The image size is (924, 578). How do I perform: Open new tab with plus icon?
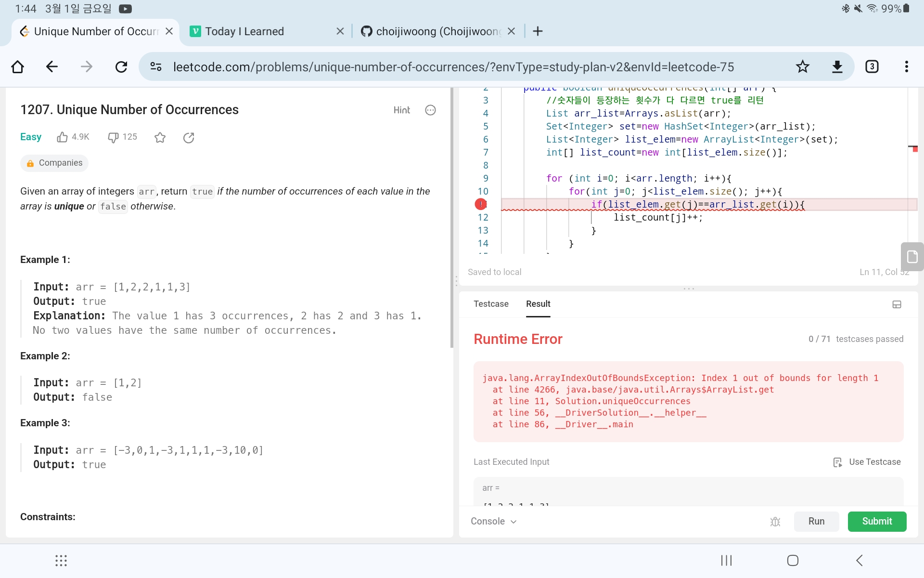538,31
